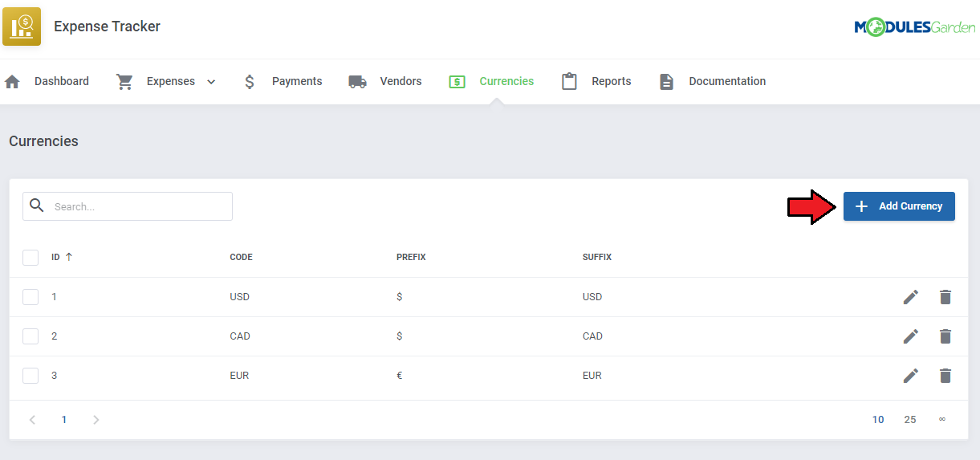
Task: Click the USD code cell
Action: pyautogui.click(x=240, y=297)
